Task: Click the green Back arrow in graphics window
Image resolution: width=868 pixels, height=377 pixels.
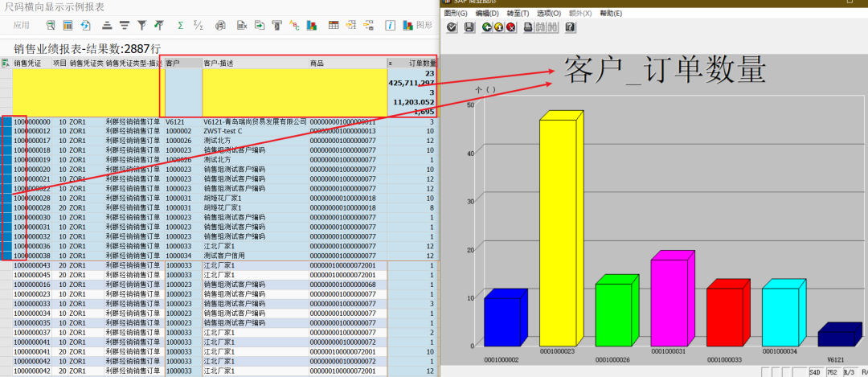Action: coord(486,27)
